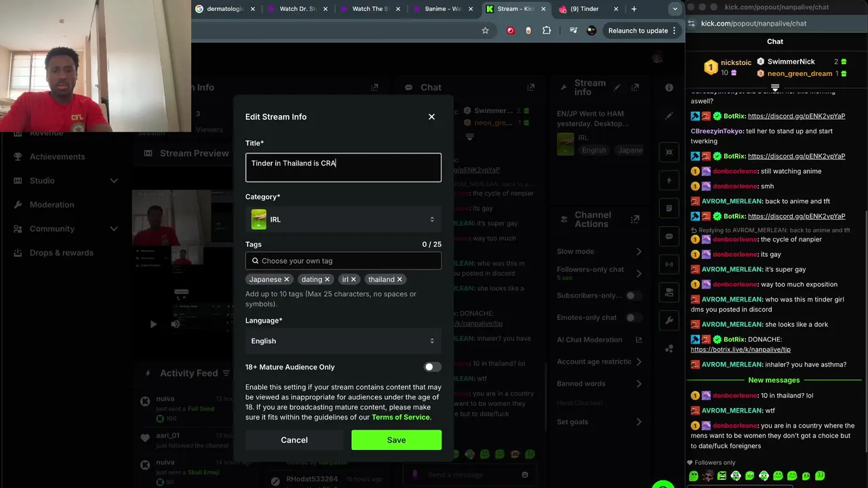Save the stream info changes
868x488 pixels.
pos(396,440)
